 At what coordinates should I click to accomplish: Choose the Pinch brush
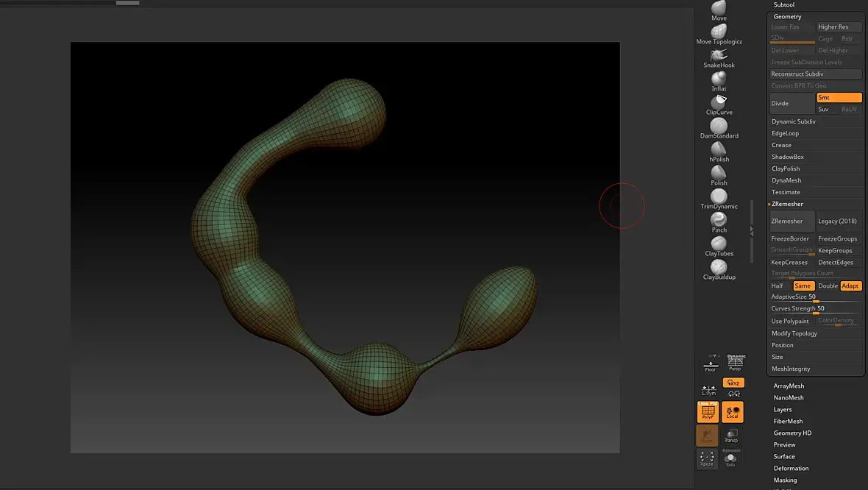(x=719, y=223)
